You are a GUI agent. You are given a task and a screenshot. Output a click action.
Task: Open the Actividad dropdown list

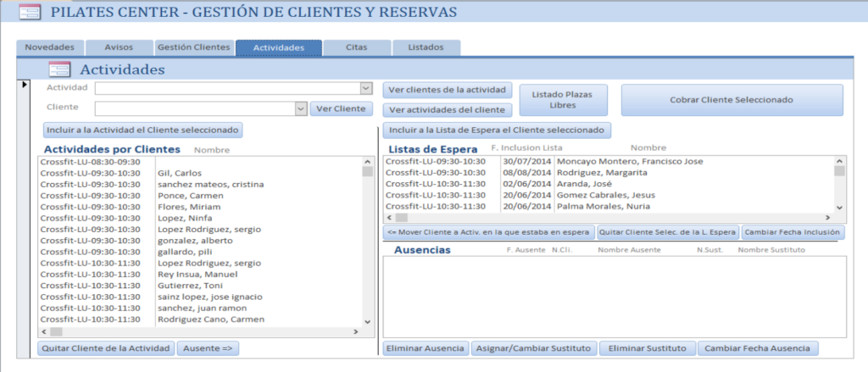[x=365, y=88]
